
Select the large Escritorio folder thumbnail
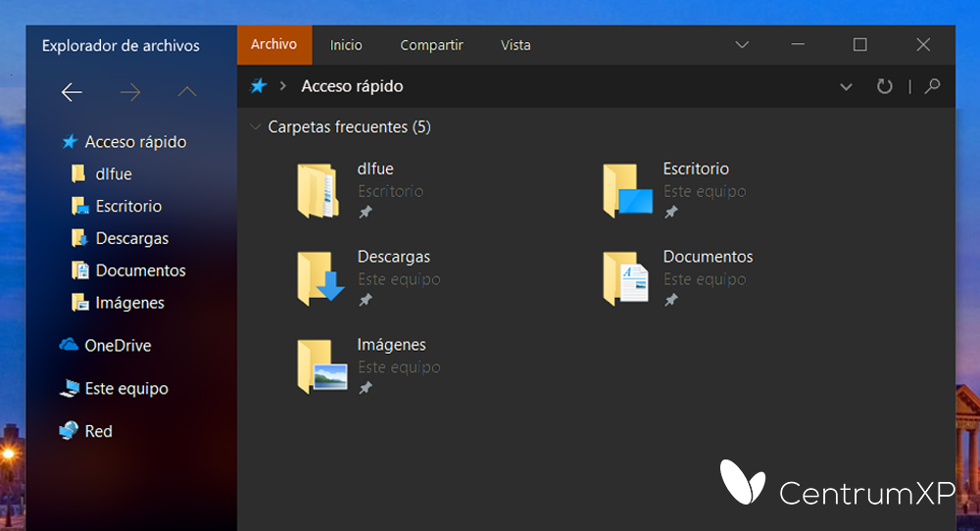[627, 190]
